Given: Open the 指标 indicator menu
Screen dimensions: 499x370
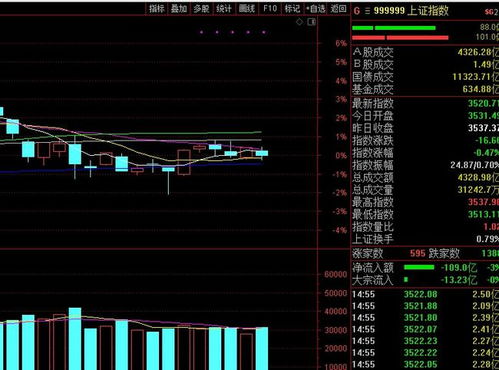Looking at the screenshot, I should [157, 9].
